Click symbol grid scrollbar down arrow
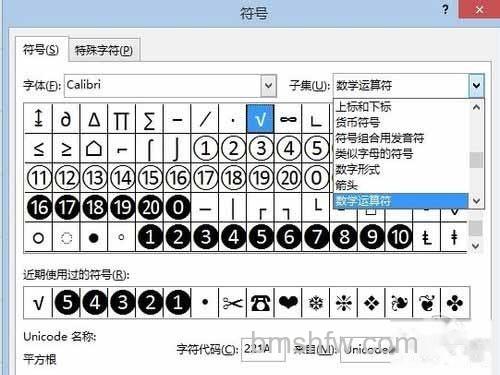This screenshot has height=375, width=500. 476,246
